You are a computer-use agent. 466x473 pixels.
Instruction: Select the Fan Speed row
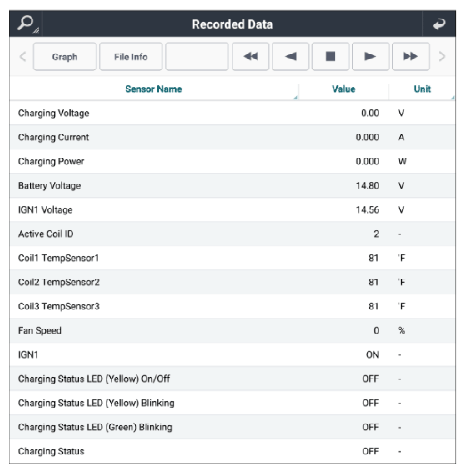click(233, 331)
